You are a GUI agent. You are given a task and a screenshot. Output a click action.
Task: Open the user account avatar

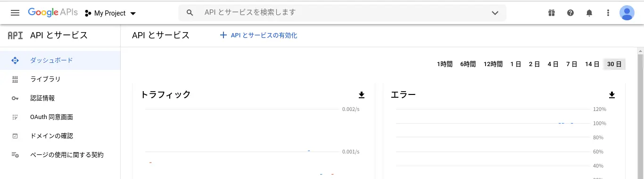(x=627, y=13)
